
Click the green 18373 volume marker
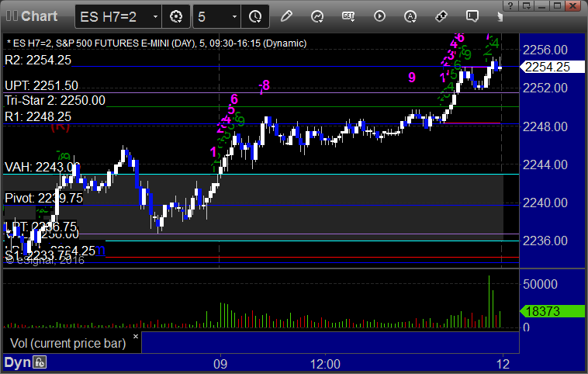tap(552, 311)
